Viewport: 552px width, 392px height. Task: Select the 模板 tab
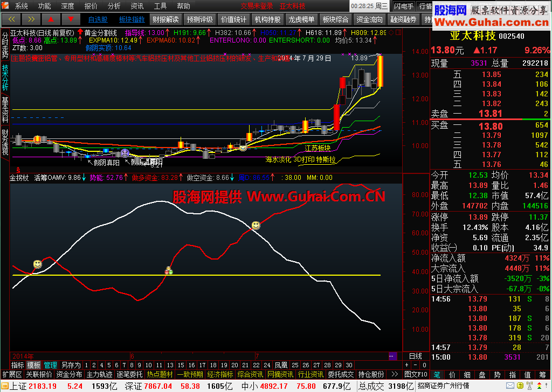click(x=34, y=365)
